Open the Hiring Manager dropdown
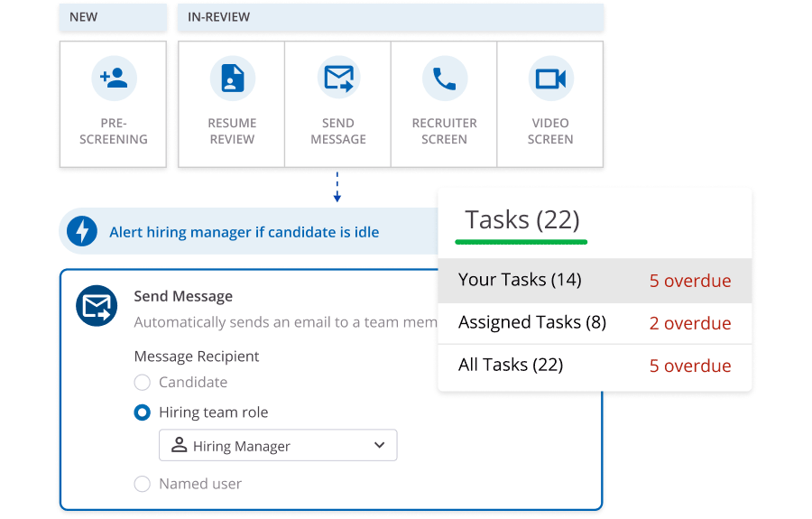The image size is (812, 519). point(278,445)
